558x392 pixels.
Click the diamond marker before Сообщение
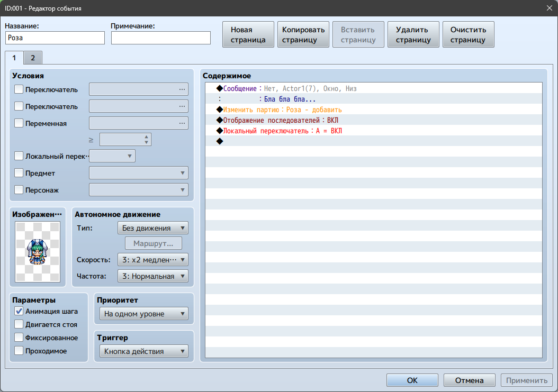click(x=220, y=88)
